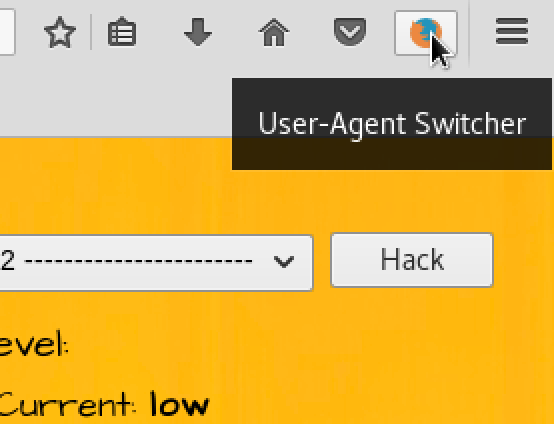Expand the bug selection dropdown chevron

point(284,262)
